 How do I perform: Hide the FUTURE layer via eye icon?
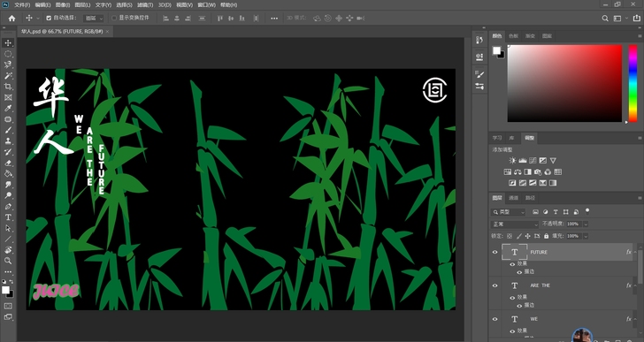pos(494,252)
